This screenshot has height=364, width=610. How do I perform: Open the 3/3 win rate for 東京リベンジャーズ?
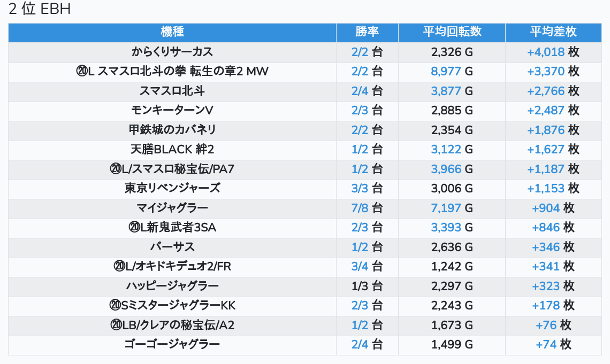[x=360, y=189]
